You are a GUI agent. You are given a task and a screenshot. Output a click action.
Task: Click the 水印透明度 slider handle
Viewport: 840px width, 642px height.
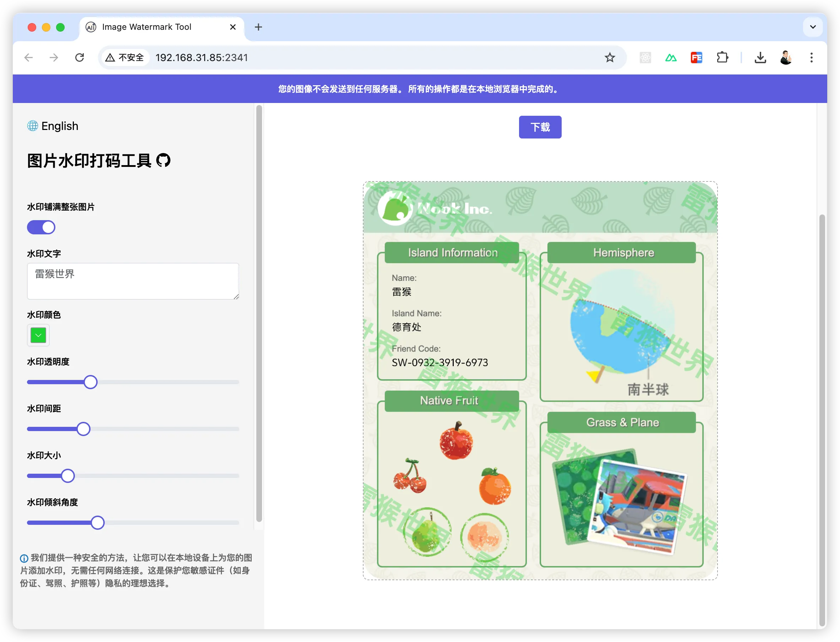coord(91,382)
